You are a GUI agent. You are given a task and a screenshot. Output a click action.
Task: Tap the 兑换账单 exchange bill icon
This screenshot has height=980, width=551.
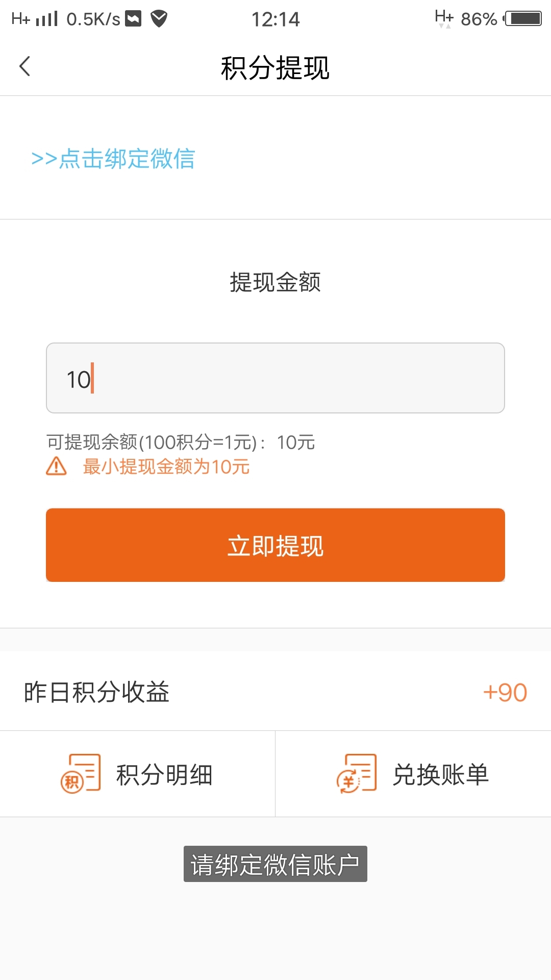357,773
